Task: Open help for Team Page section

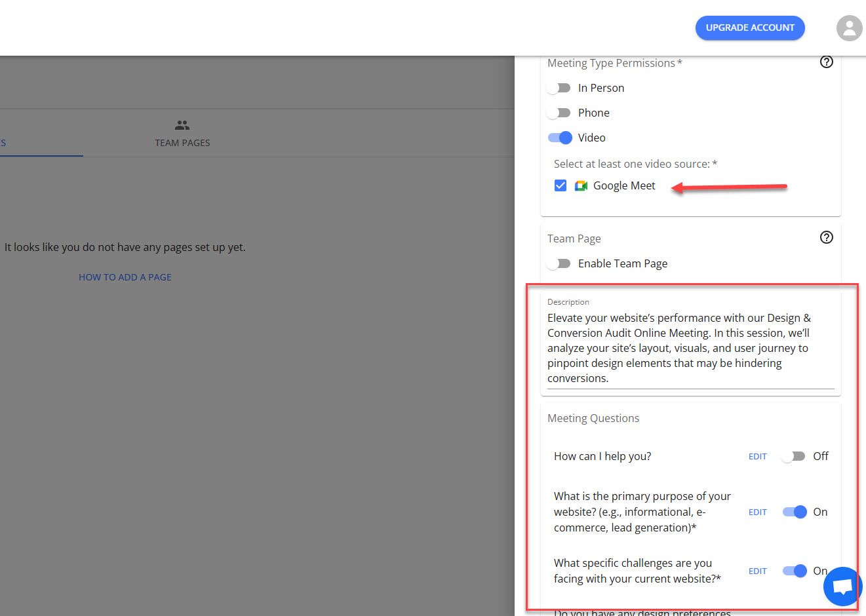Action: click(x=826, y=237)
